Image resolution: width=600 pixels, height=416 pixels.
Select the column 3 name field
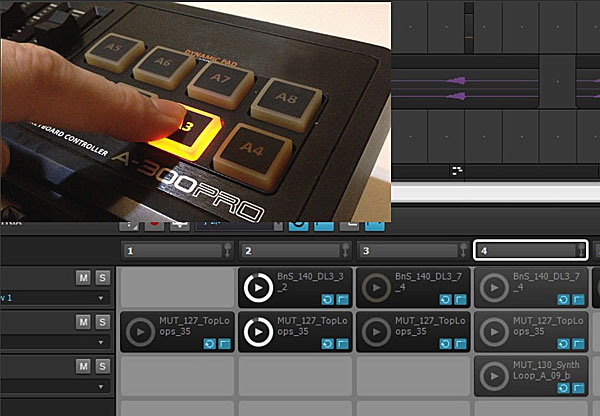[x=408, y=251]
